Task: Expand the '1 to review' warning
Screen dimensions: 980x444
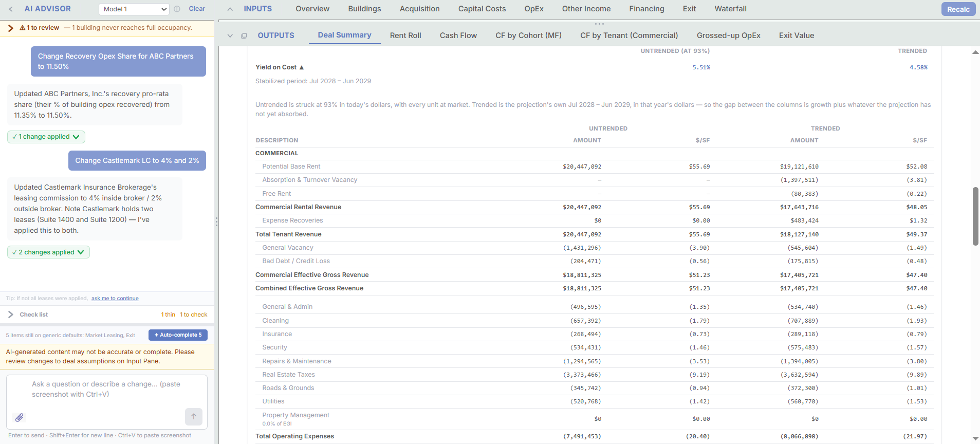Action: (11, 28)
